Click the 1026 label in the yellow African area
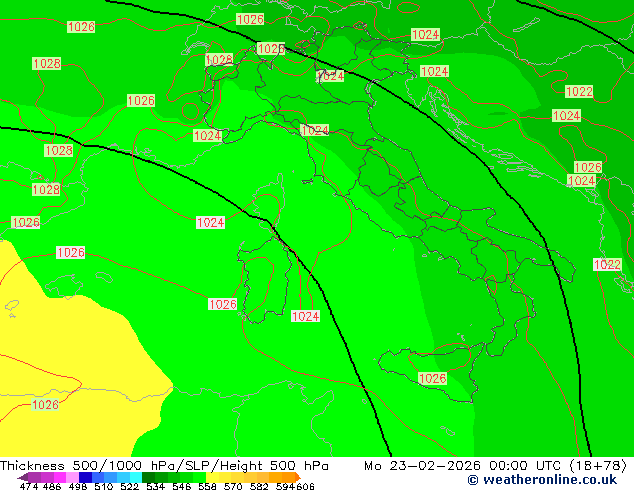Viewport: 634px width, 490px height. tap(45, 404)
